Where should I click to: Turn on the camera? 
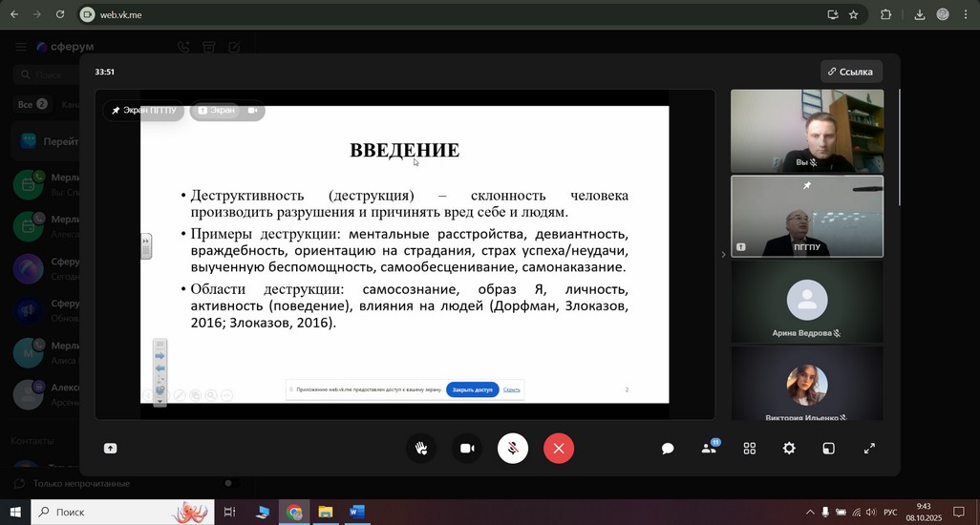(x=467, y=449)
